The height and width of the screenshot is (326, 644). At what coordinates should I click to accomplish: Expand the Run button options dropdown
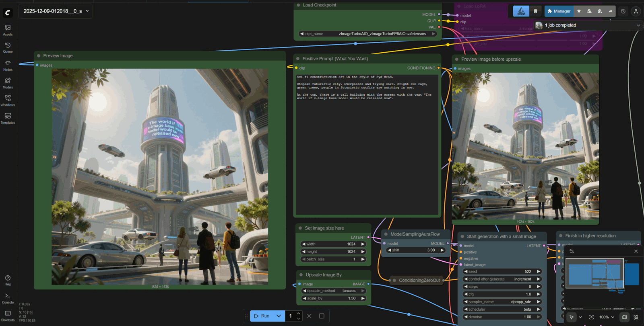coord(279,316)
